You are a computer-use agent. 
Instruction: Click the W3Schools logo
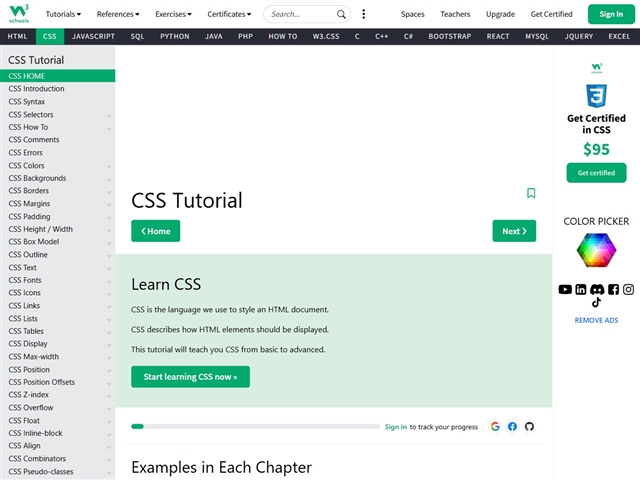point(19,14)
